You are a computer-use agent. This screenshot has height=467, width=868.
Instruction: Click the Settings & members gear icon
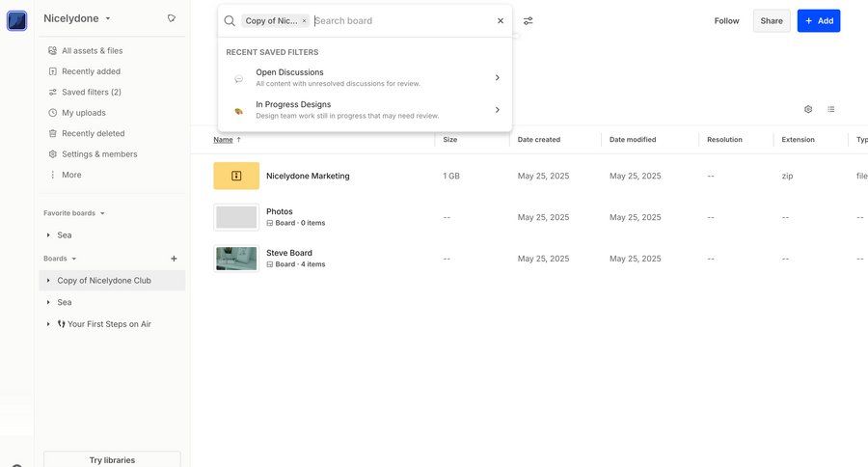53,154
